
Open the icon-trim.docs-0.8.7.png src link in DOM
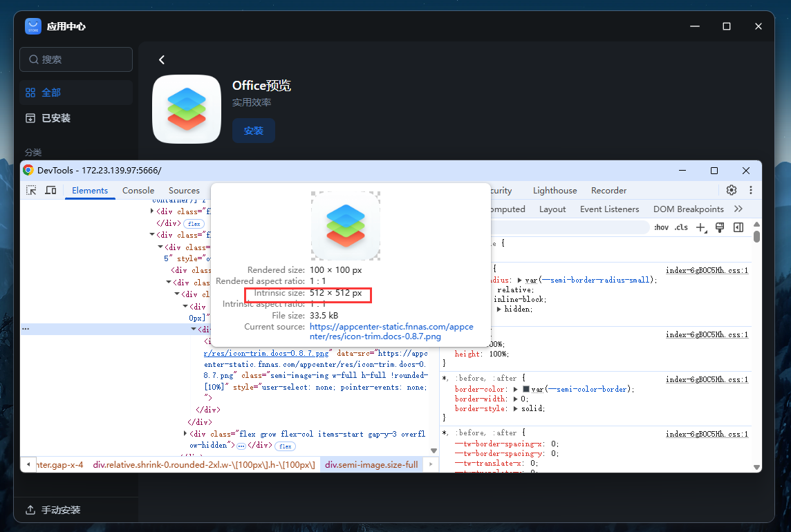tap(266, 353)
